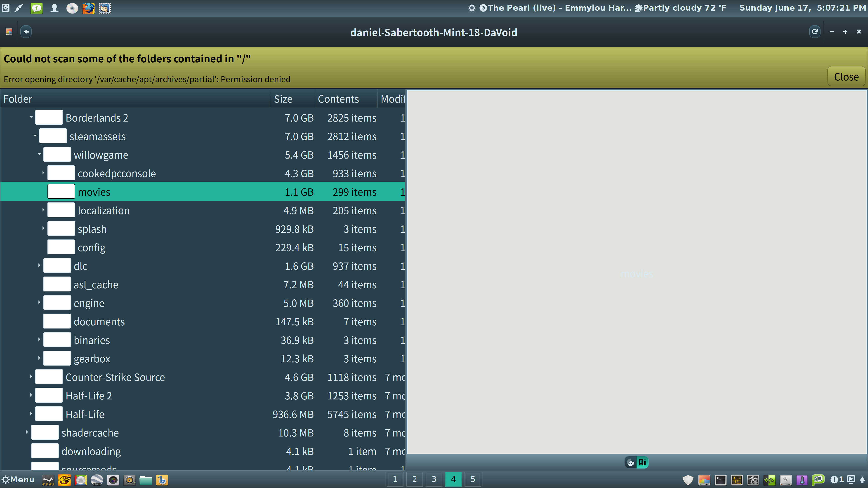The height and width of the screenshot is (488, 868).
Task: Select the documents folder row
Action: coord(203,321)
